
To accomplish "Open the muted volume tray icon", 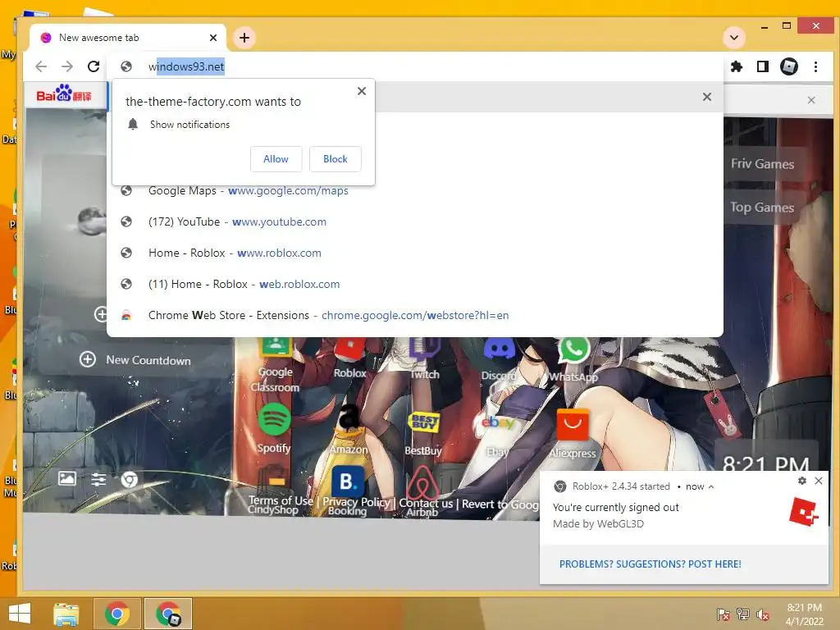I will (x=762, y=614).
